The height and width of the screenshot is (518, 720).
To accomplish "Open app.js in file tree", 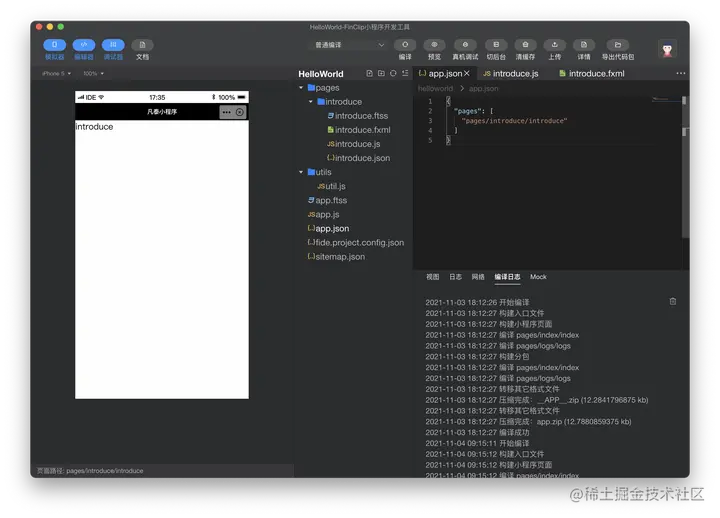I will pyautogui.click(x=323, y=214).
